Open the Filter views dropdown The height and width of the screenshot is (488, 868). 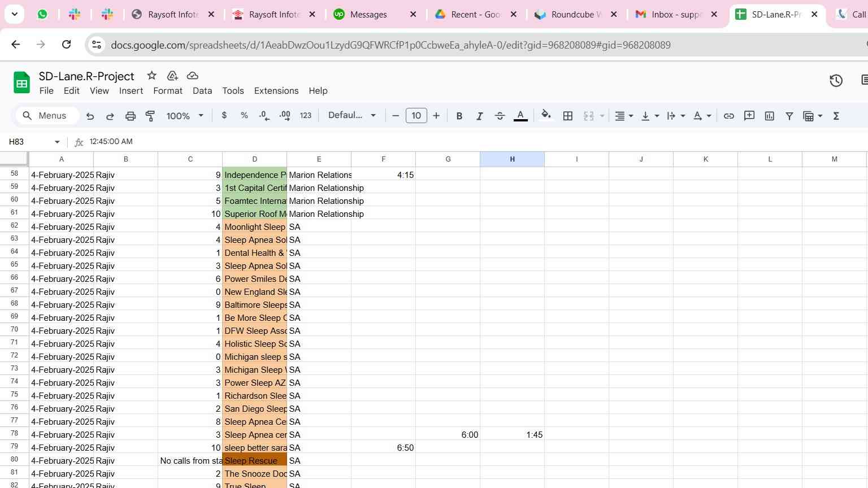(x=813, y=116)
